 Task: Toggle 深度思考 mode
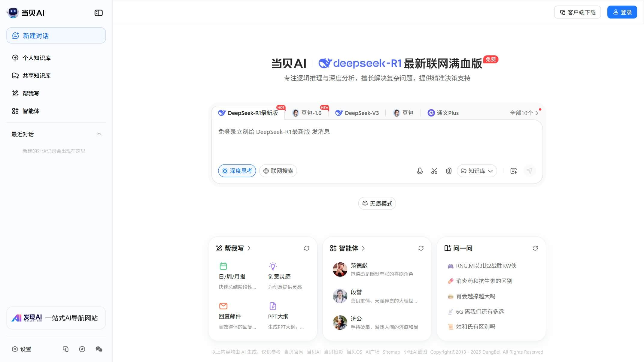(x=237, y=171)
